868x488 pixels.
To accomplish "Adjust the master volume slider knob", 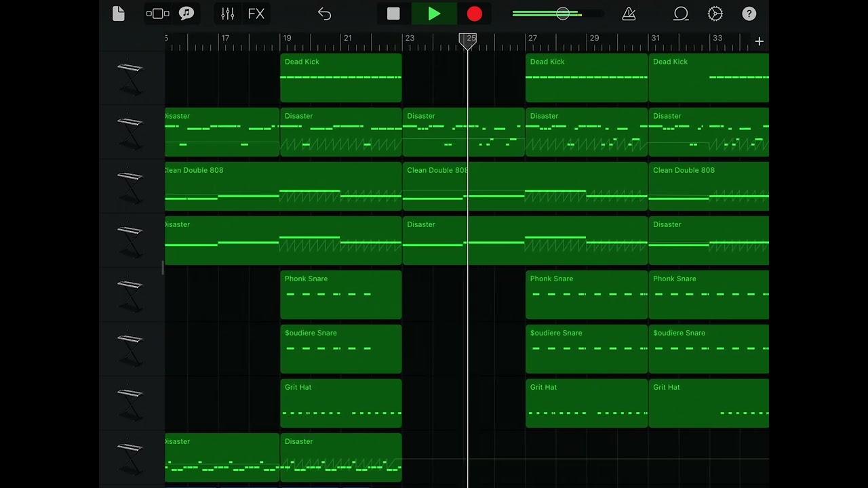I will tap(563, 14).
